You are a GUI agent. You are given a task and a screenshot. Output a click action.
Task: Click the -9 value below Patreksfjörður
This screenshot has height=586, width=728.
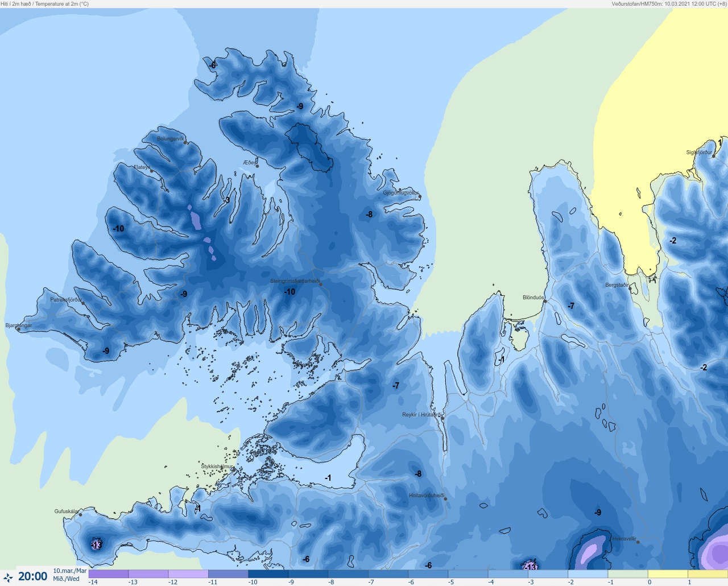pyautogui.click(x=106, y=351)
